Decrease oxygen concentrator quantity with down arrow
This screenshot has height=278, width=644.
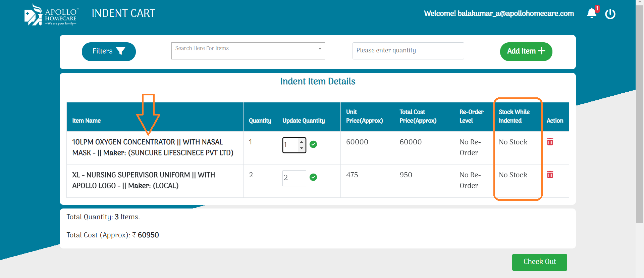pyautogui.click(x=302, y=148)
